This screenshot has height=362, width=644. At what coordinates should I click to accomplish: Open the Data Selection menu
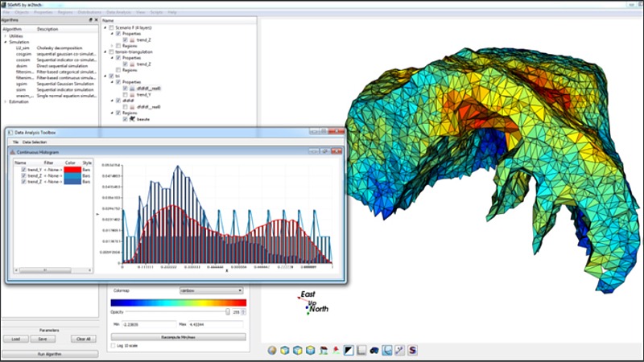(x=35, y=142)
